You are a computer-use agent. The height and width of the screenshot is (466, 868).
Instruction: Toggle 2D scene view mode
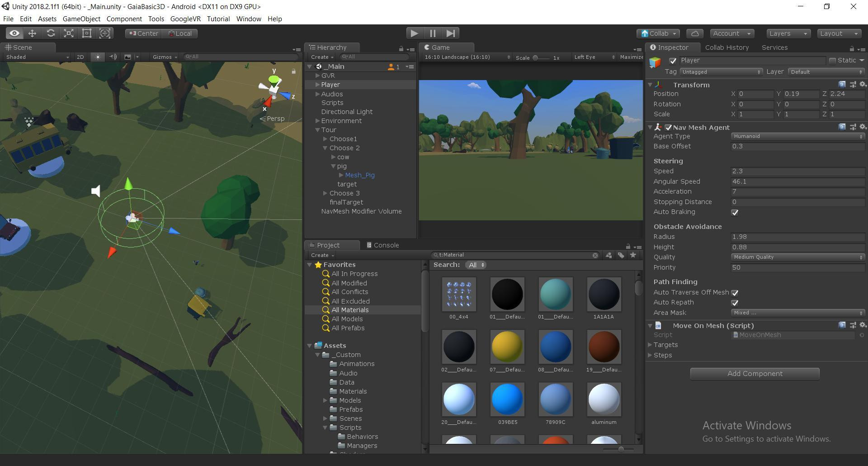[x=80, y=57]
